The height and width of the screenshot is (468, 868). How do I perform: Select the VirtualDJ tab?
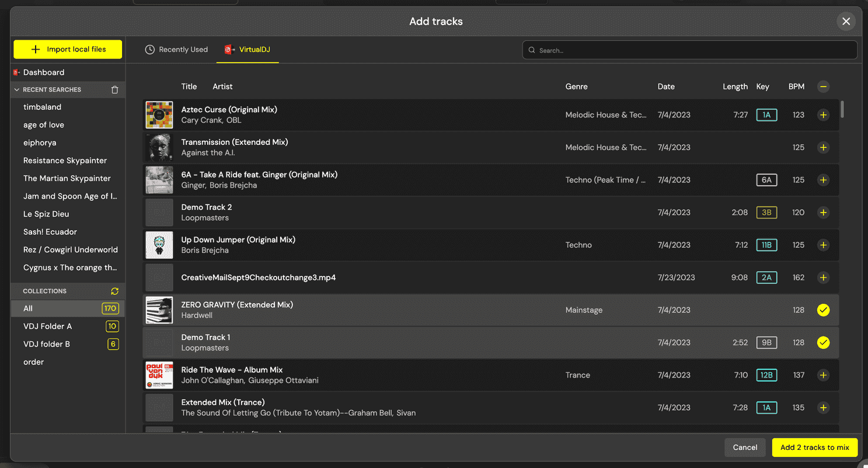(247, 50)
